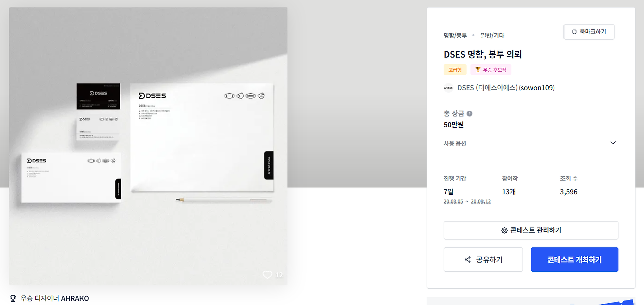Open the DSES stationery mockup image
This screenshot has height=305, width=644.
(148, 146)
